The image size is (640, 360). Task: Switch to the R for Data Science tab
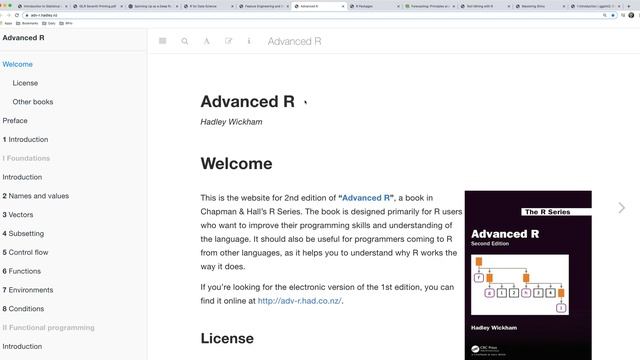click(208, 6)
